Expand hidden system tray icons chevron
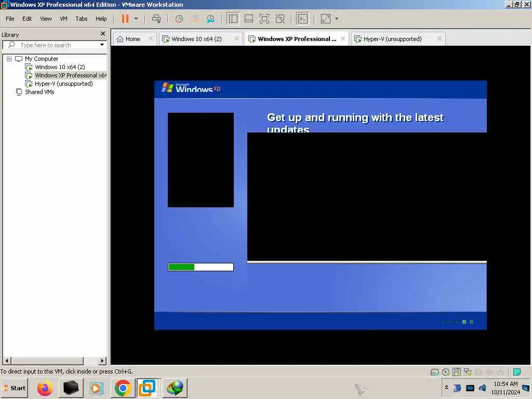Viewport: 532px width, 399px height. (x=446, y=387)
